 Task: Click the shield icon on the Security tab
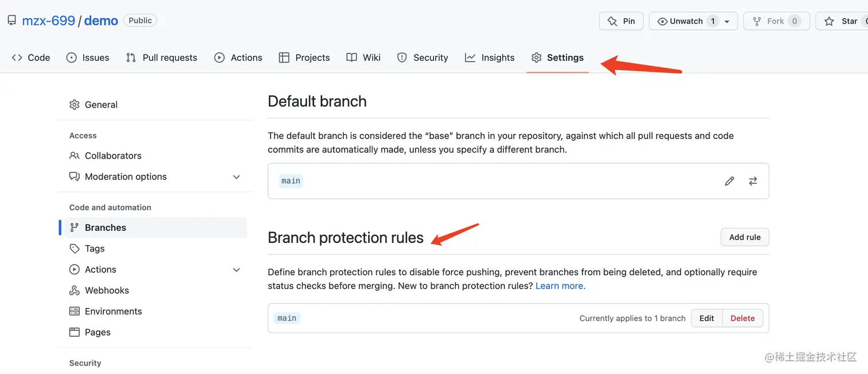click(402, 57)
